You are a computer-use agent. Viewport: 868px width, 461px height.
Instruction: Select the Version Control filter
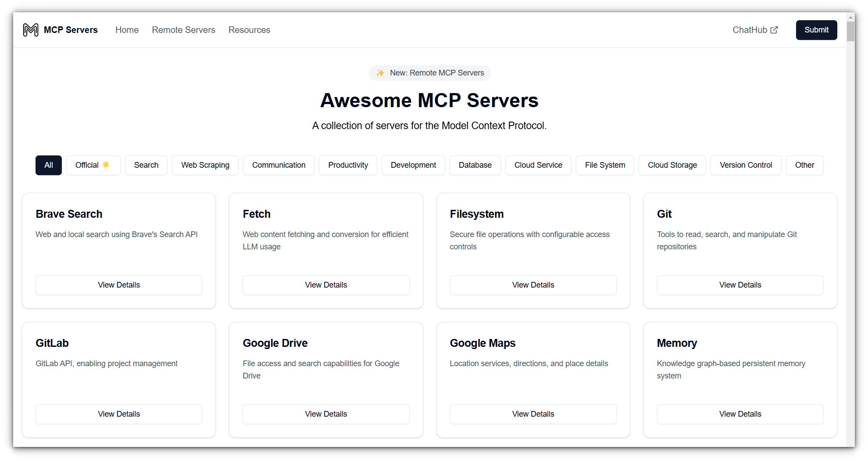click(x=746, y=165)
